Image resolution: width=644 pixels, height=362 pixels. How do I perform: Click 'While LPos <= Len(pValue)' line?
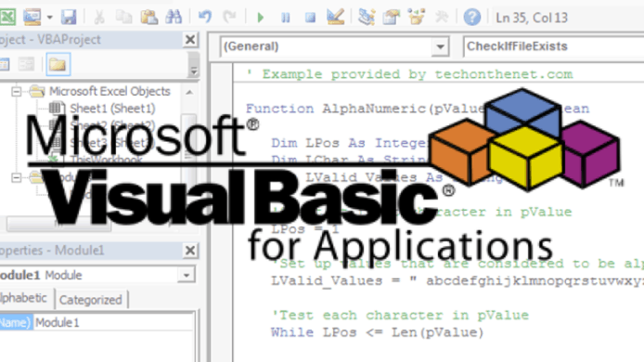pyautogui.click(x=377, y=332)
